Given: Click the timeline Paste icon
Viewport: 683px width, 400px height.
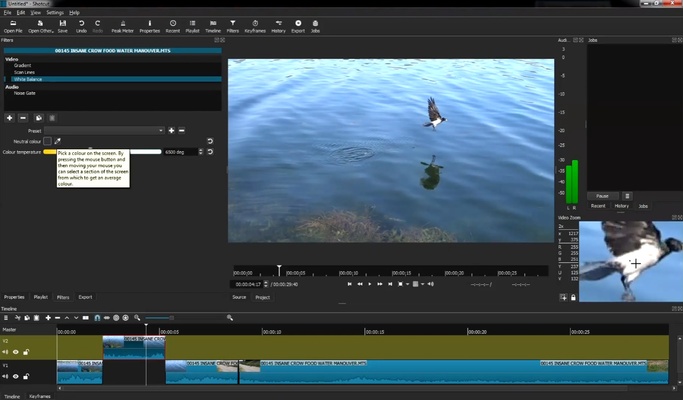Looking at the screenshot, I should (x=37, y=318).
